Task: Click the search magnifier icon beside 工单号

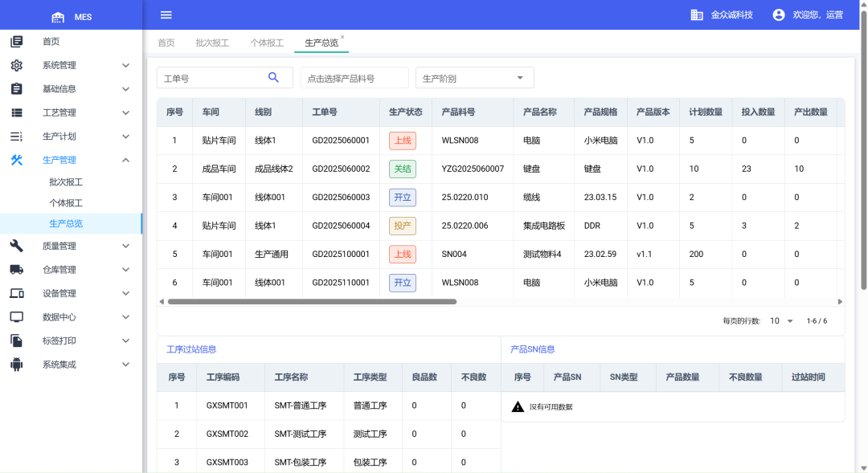Action: [273, 77]
